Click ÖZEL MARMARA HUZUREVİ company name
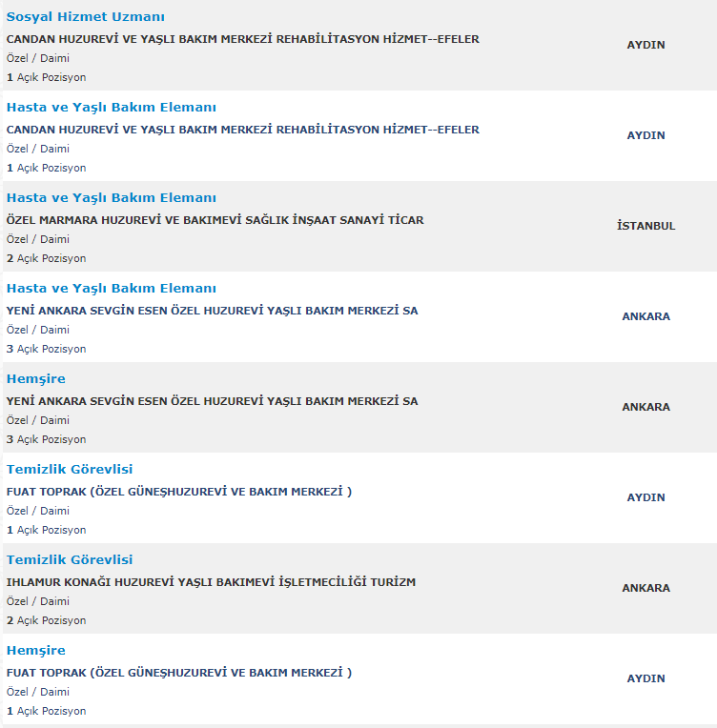Image resolution: width=717 pixels, height=728 pixels. [215, 220]
